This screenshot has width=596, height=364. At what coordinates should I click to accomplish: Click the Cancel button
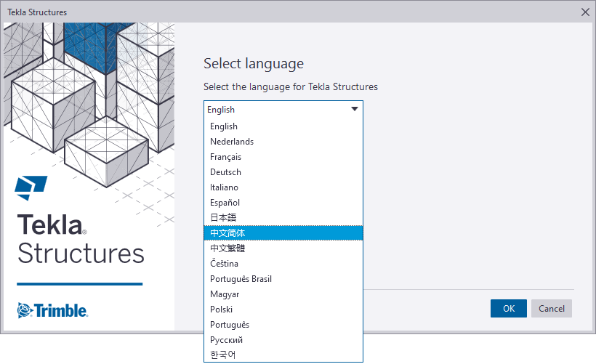coord(552,308)
